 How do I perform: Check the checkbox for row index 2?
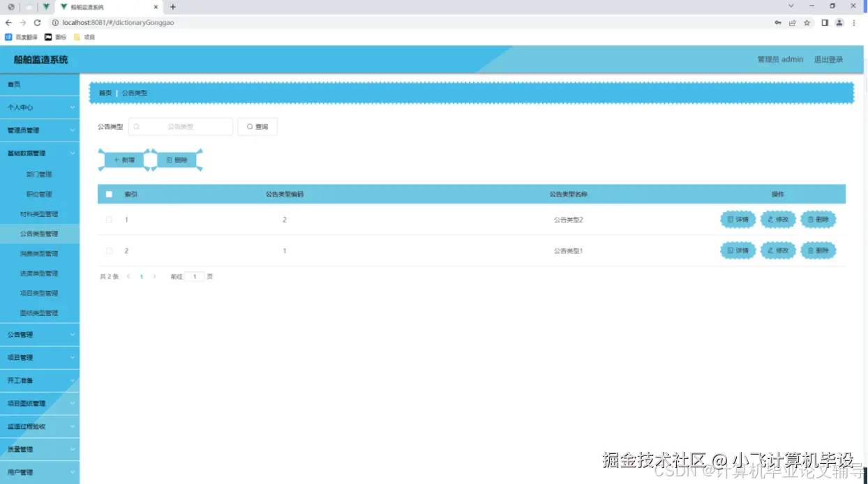coord(109,250)
